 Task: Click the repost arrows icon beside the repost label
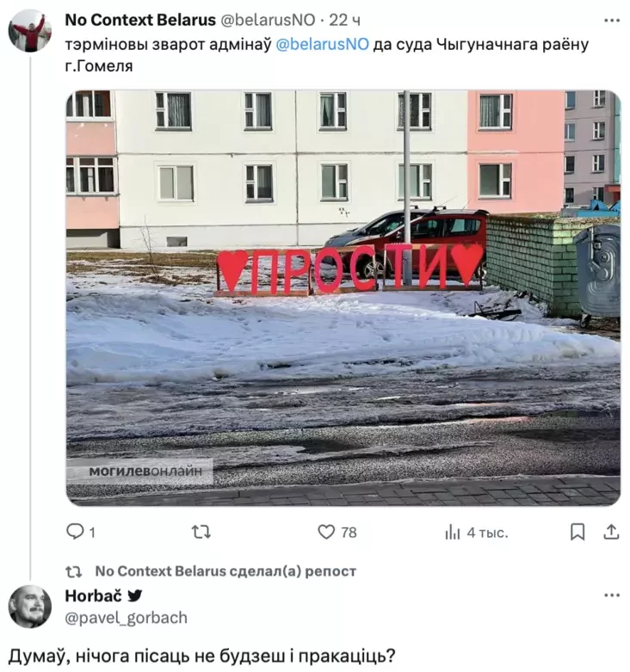coord(73,571)
